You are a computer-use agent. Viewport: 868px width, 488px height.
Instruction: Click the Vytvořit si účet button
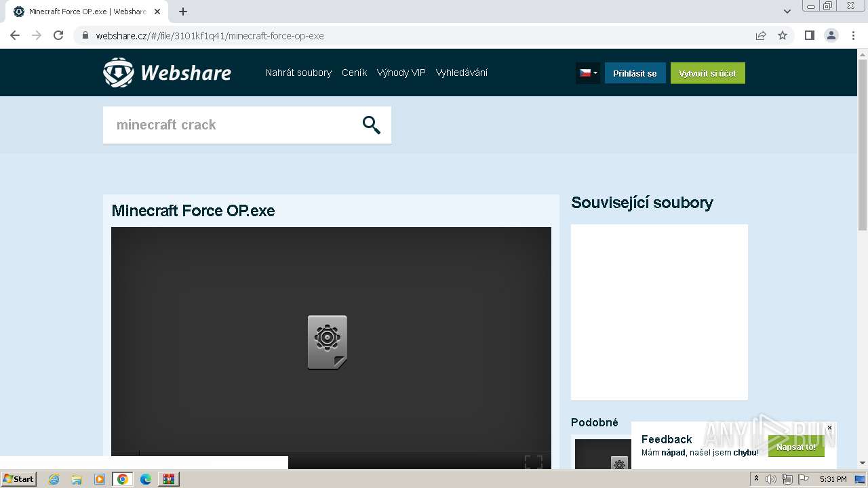[707, 73]
